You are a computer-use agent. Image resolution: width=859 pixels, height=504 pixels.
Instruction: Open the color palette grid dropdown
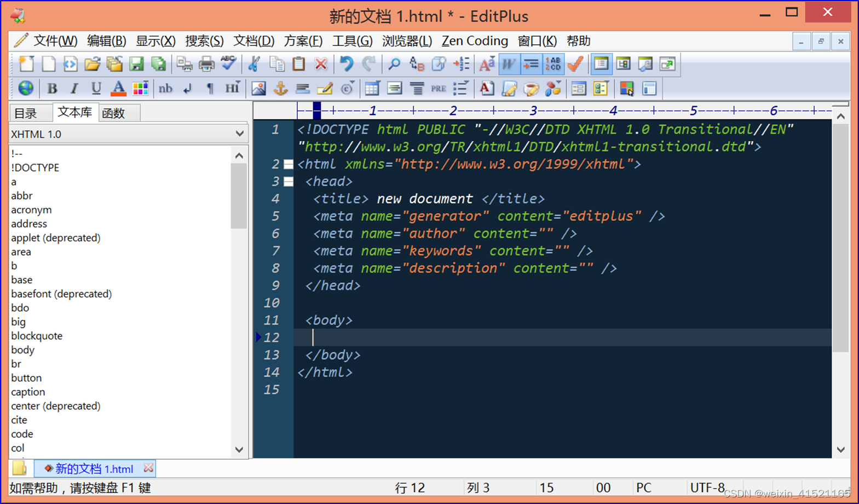click(x=140, y=88)
